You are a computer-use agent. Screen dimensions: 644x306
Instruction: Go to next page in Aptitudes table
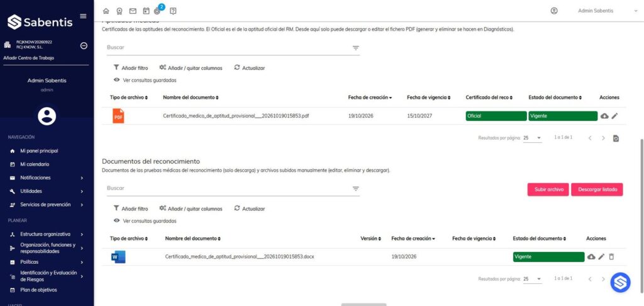click(603, 138)
